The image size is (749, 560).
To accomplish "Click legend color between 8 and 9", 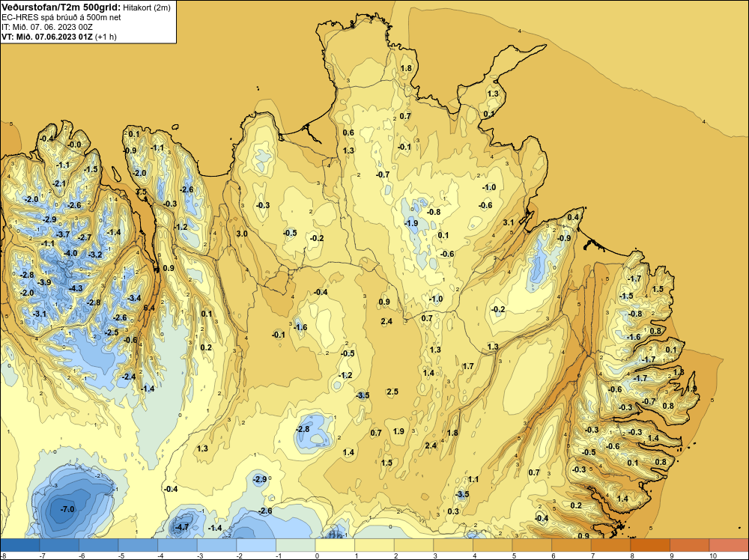I will pos(650,545).
